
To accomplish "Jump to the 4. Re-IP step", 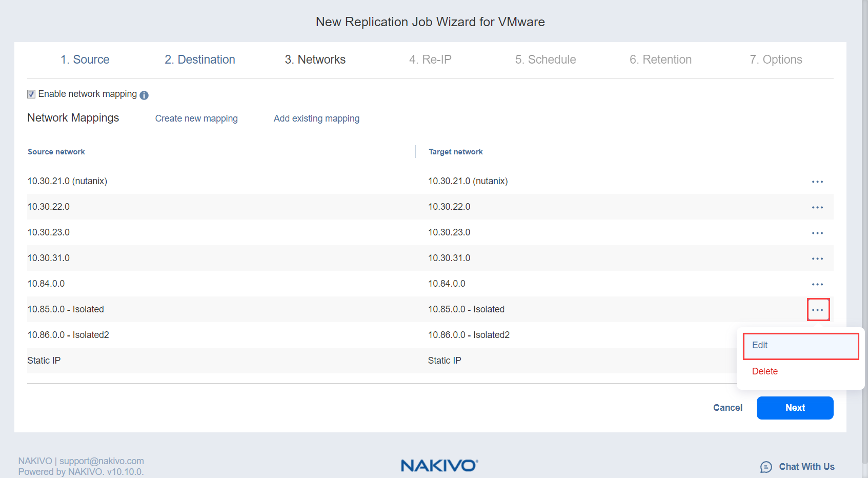I will [x=430, y=59].
